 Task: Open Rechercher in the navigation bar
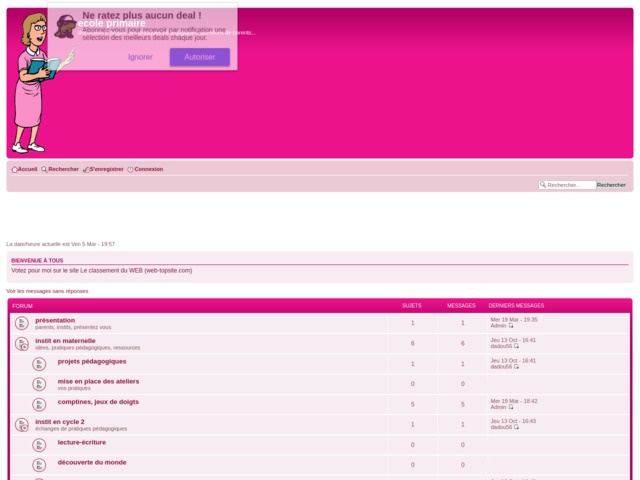(63, 169)
